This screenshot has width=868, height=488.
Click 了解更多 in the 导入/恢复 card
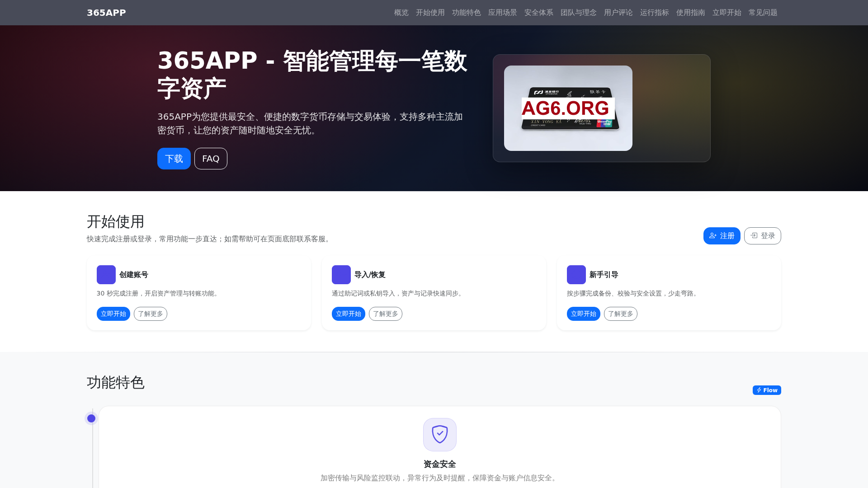point(386,314)
